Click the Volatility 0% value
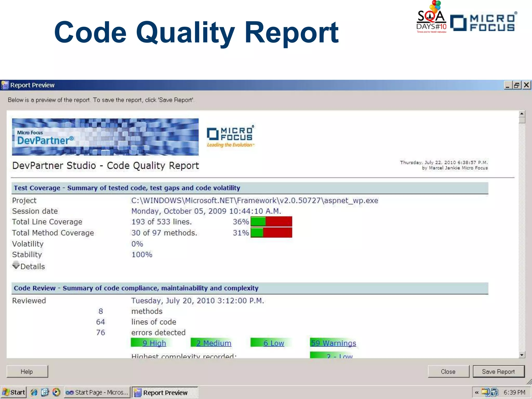 click(137, 244)
